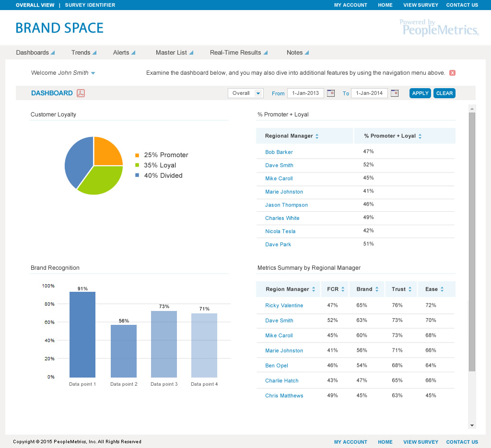This screenshot has width=491, height=448.
Task: Open the From date calendar picker
Action: coord(331,93)
